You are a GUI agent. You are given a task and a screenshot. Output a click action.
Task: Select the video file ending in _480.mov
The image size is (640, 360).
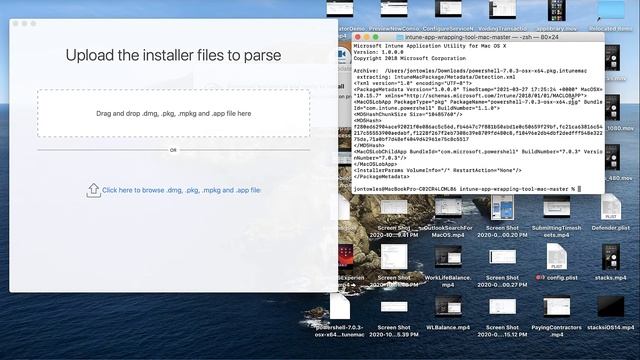pyautogui.click(x=613, y=158)
